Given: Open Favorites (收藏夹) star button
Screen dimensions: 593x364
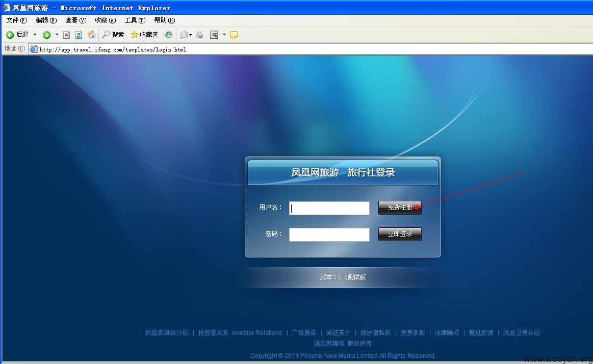Looking at the screenshot, I should [x=144, y=35].
